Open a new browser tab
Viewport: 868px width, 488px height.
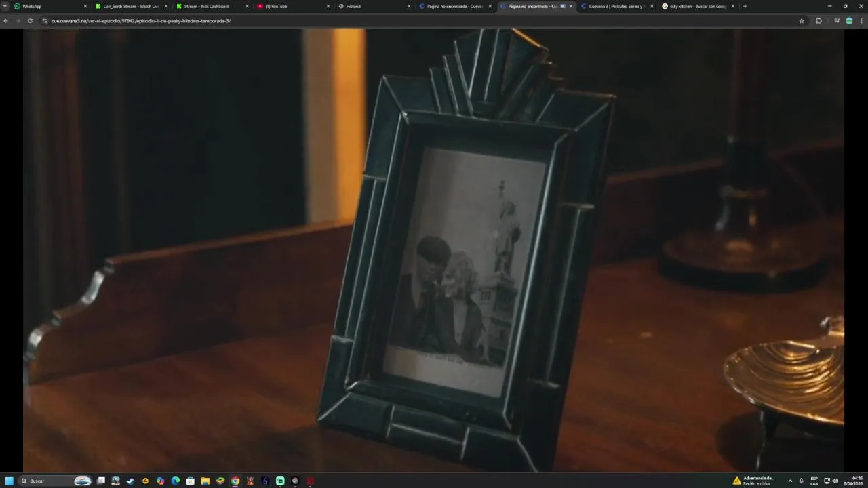click(745, 6)
